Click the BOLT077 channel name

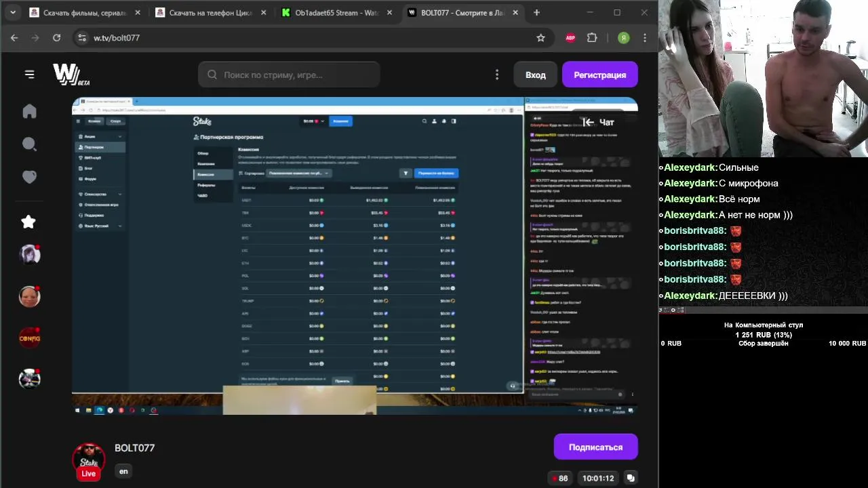click(x=134, y=448)
